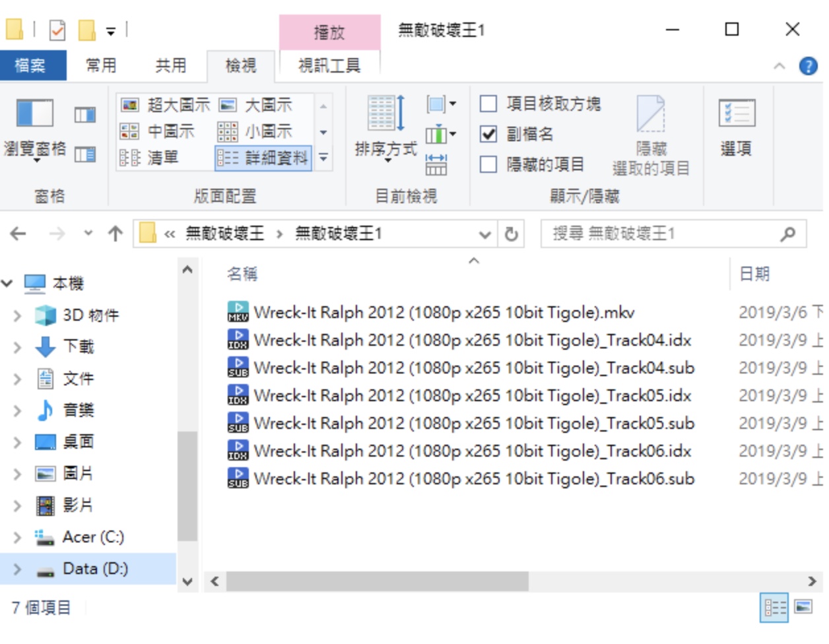This screenshot has width=829, height=644.
Task: Switch to the 常用 Home tab
Action: pos(101,65)
